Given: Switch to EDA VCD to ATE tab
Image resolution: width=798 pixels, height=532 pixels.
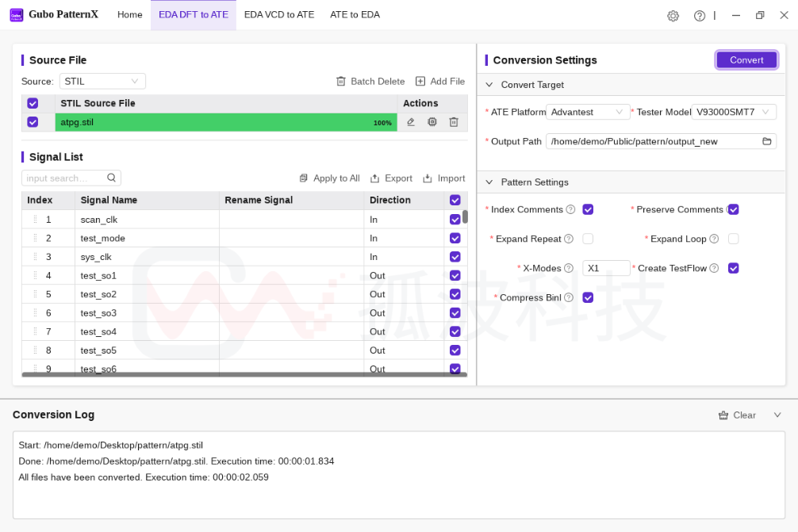Looking at the screenshot, I should click(279, 15).
